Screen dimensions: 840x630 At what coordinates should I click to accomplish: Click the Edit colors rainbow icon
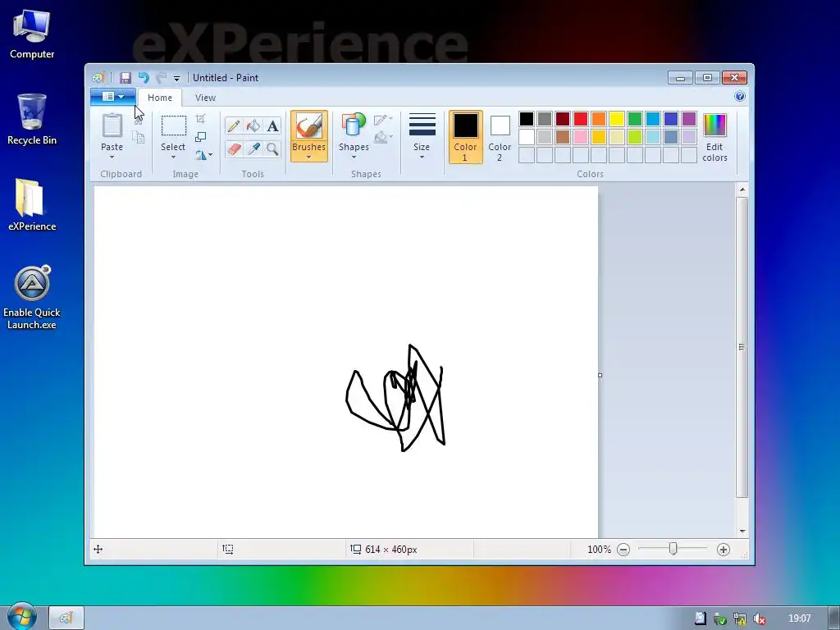click(x=714, y=126)
